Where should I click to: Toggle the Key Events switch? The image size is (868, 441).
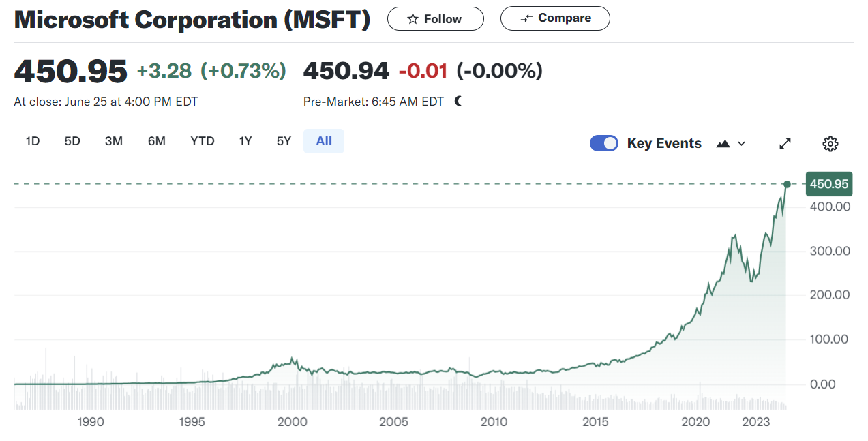point(603,143)
